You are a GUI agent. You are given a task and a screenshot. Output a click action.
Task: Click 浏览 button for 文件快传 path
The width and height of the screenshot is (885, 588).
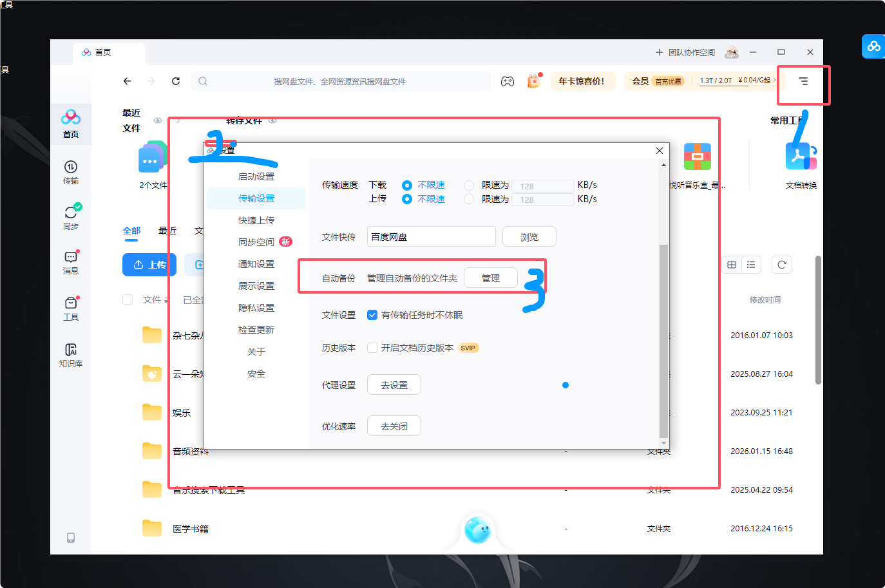point(529,237)
